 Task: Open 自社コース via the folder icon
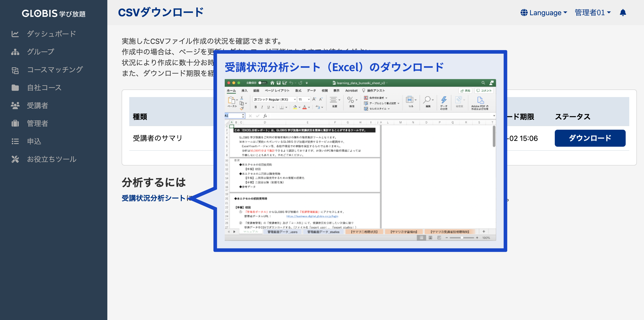tap(15, 88)
